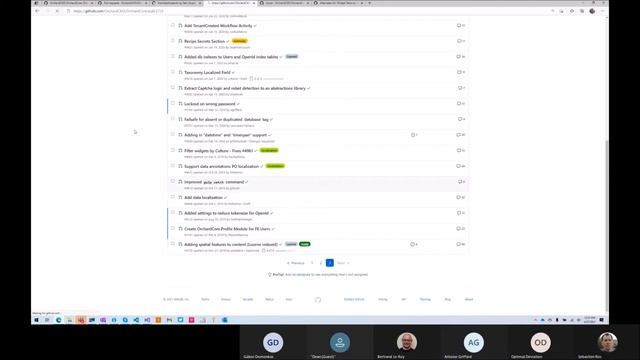Open Add TenantCreated Workflow Activity pull request
Image resolution: width=640 pixels, height=360 pixels.
(x=218, y=26)
